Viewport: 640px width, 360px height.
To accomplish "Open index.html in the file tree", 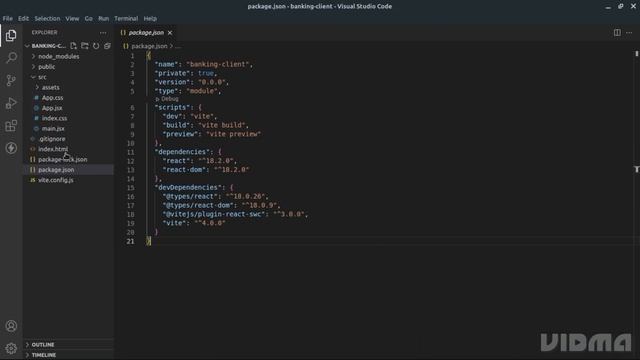I will (x=53, y=149).
